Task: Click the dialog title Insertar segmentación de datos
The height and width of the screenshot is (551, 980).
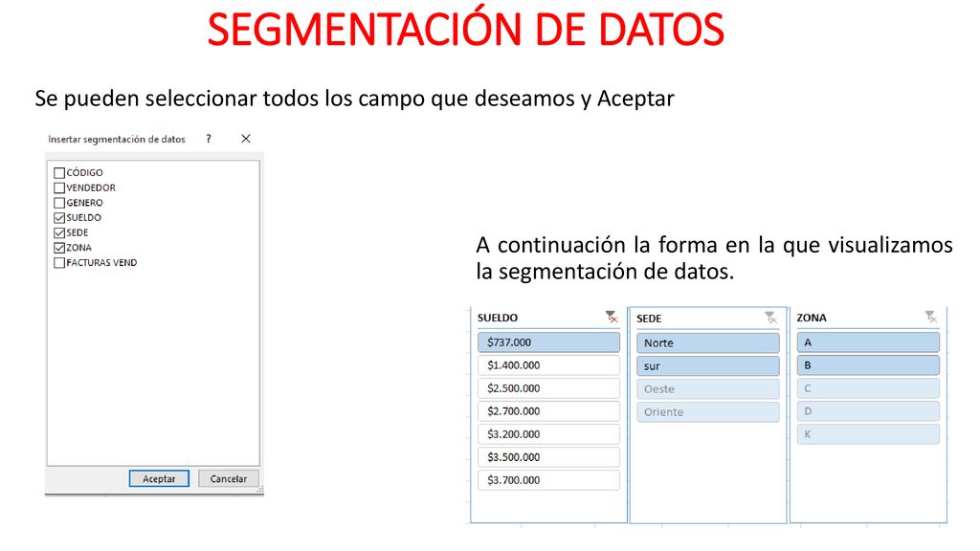Action: click(x=117, y=140)
